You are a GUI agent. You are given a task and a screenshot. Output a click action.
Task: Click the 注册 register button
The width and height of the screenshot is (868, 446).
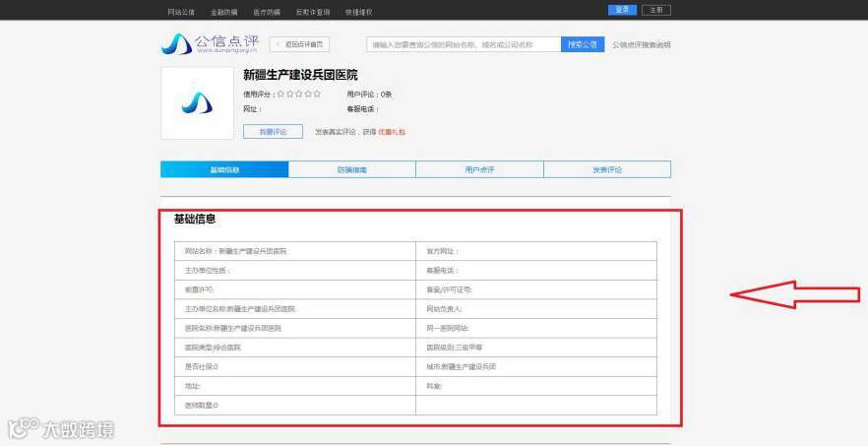pos(656,10)
